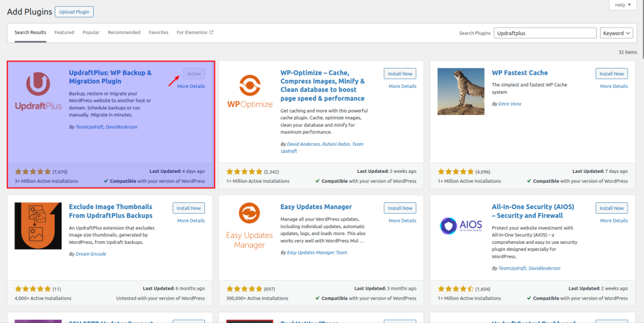Click the Search Plugins input field

click(545, 33)
